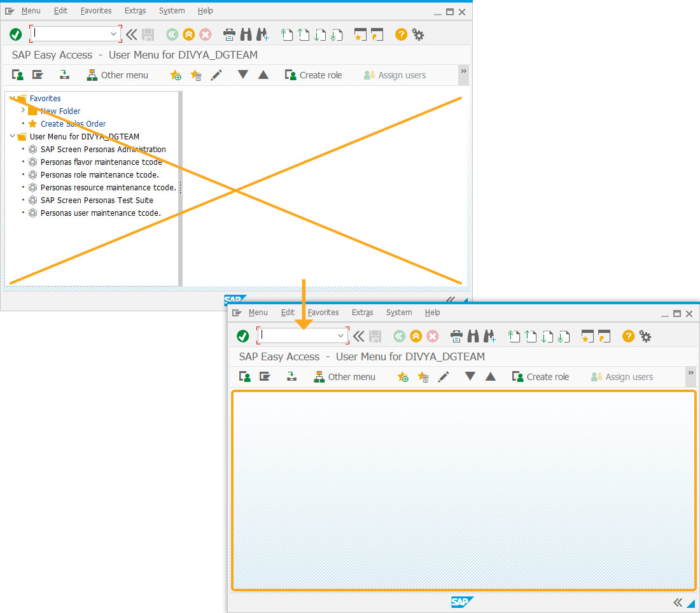Click Help question mark in lower window
Viewport: 700px width, 613px height.
point(629,336)
